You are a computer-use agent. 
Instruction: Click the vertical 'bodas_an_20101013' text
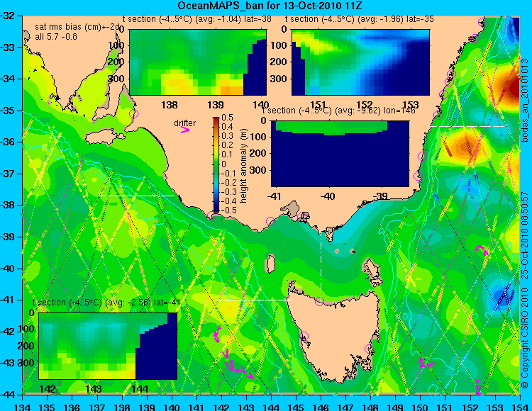(x=526, y=101)
